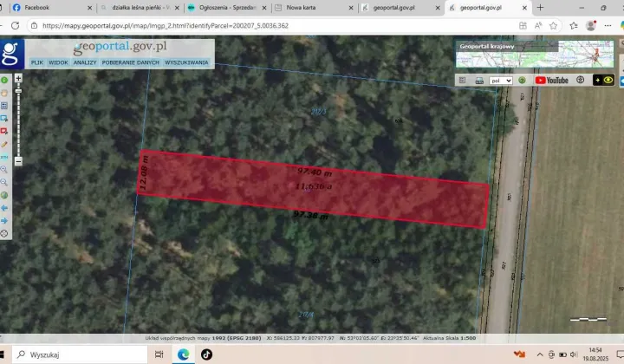The width and height of the screenshot is (624, 364).
Task: Click the green info identify tool
Action: coord(4,81)
